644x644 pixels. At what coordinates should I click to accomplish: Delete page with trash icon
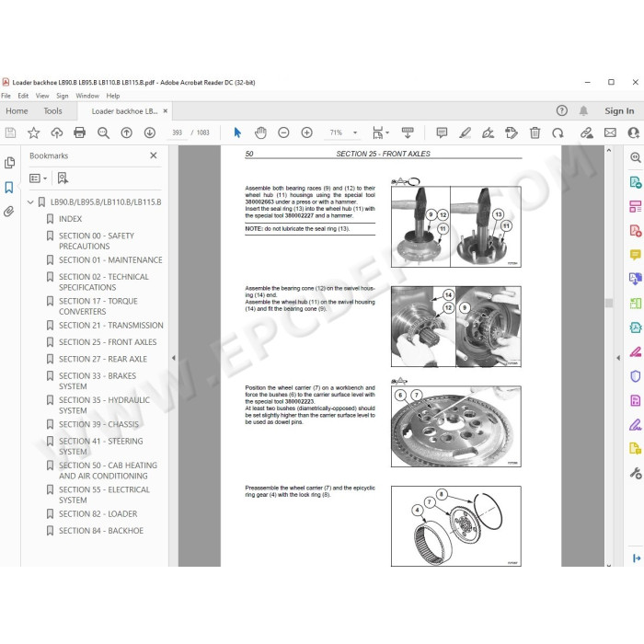[535, 132]
